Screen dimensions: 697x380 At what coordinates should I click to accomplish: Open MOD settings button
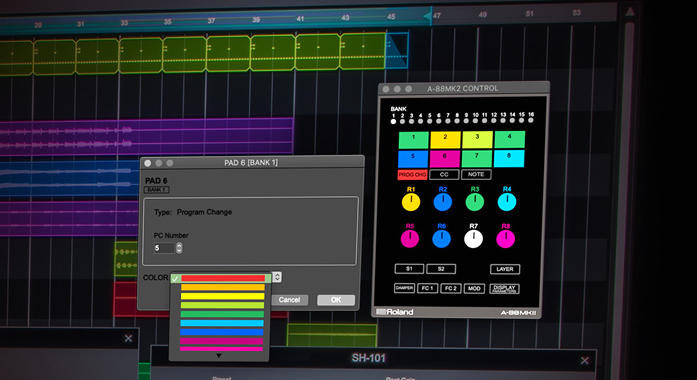click(x=474, y=288)
